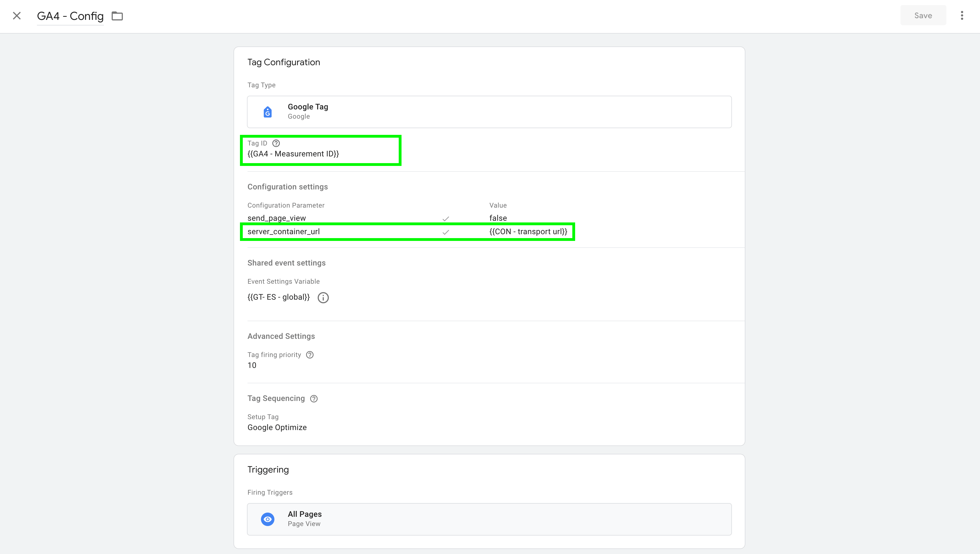Image resolution: width=980 pixels, height=554 pixels.
Task: Click the Page View trigger type label
Action: tap(304, 524)
